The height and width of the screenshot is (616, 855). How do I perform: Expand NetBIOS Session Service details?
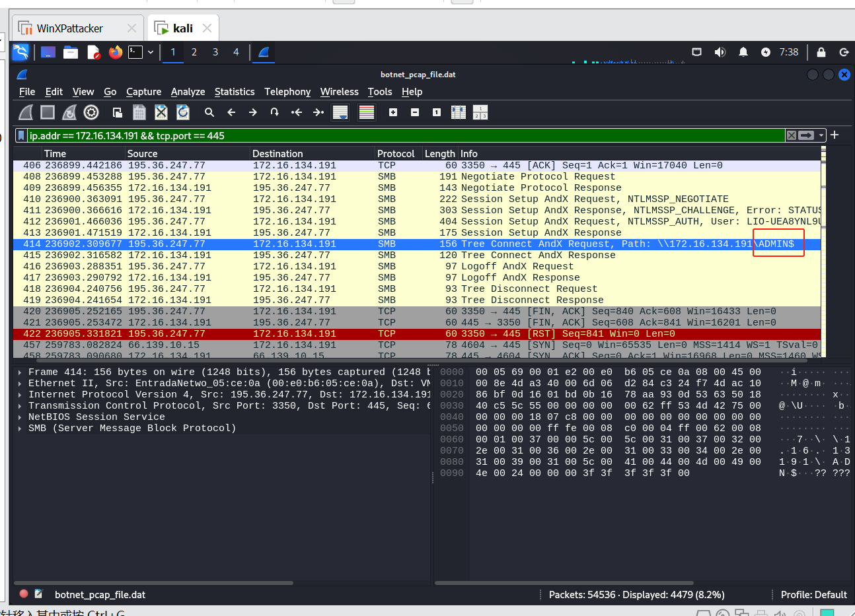(20, 417)
